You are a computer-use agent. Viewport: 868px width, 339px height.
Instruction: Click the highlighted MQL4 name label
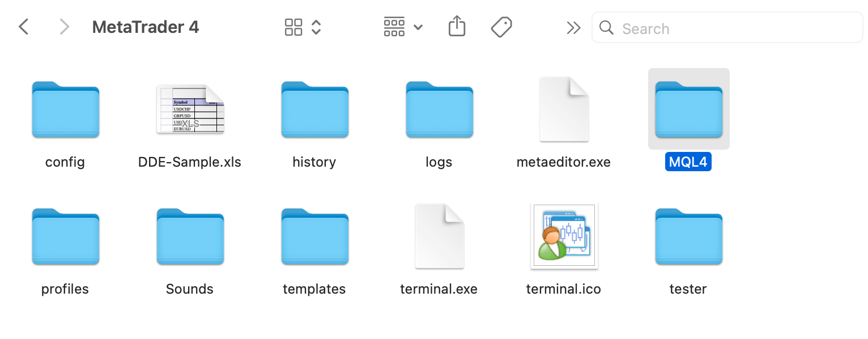(688, 162)
